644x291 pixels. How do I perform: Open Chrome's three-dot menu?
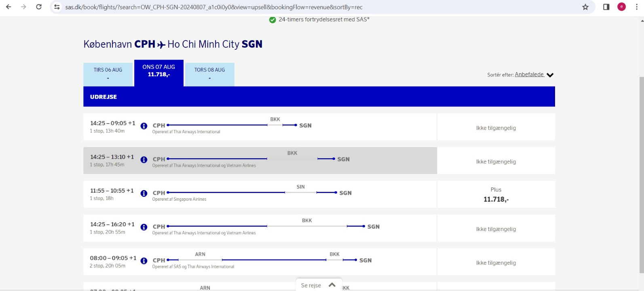[637, 7]
